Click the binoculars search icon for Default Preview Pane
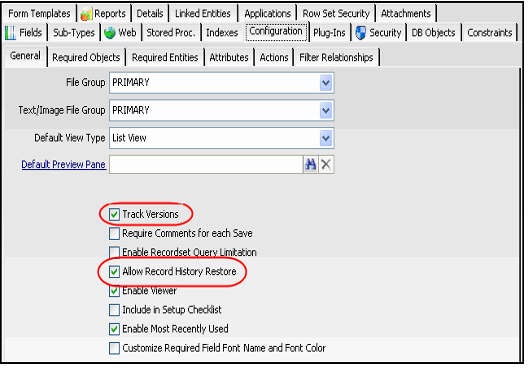 pyautogui.click(x=310, y=165)
